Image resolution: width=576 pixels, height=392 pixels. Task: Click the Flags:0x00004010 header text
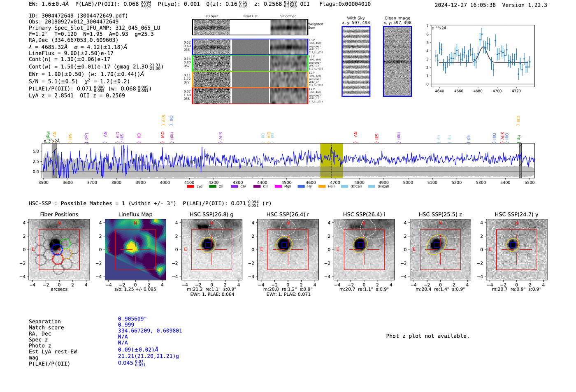click(x=345, y=4)
